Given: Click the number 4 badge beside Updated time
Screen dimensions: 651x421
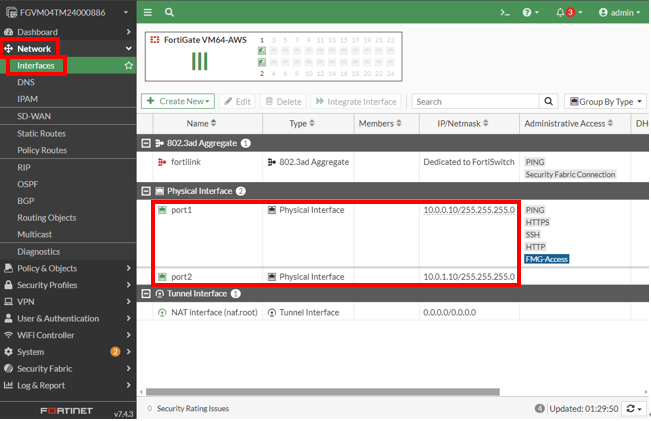Looking at the screenshot, I should 539,409.
